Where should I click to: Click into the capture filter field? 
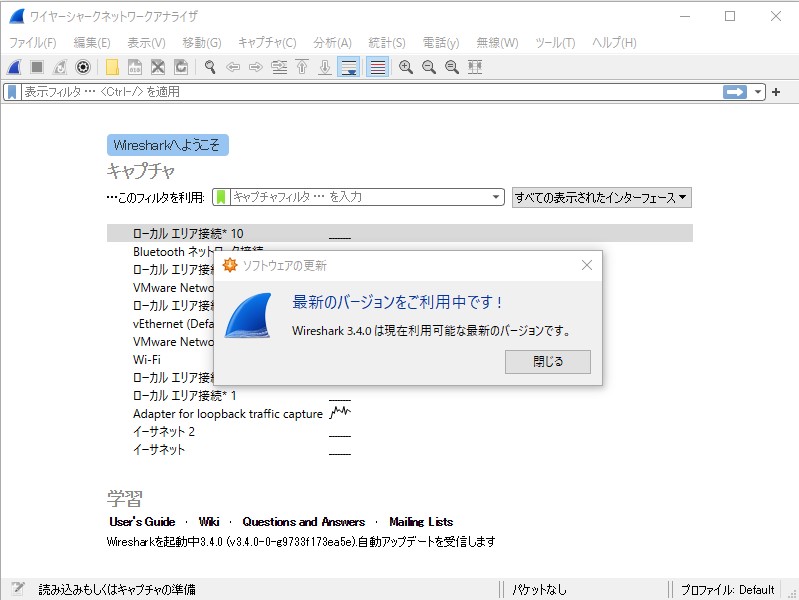(x=359, y=197)
